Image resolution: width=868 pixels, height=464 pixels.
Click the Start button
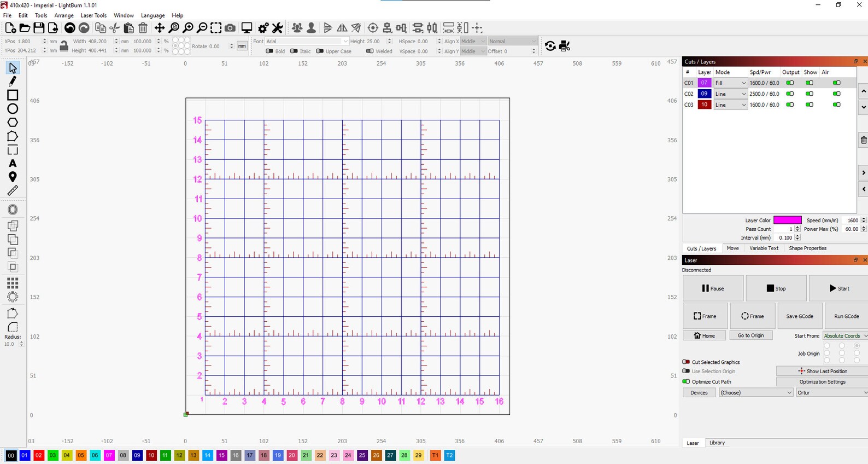839,288
